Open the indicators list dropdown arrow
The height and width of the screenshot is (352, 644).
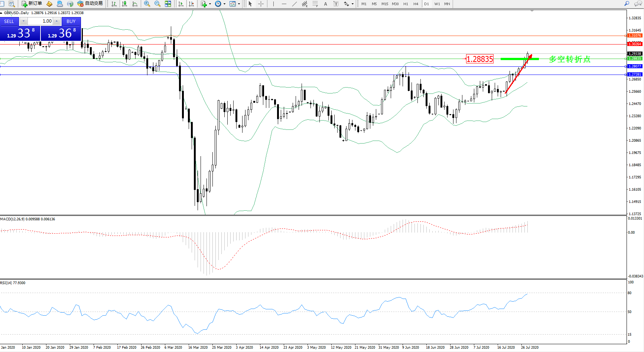coord(210,4)
